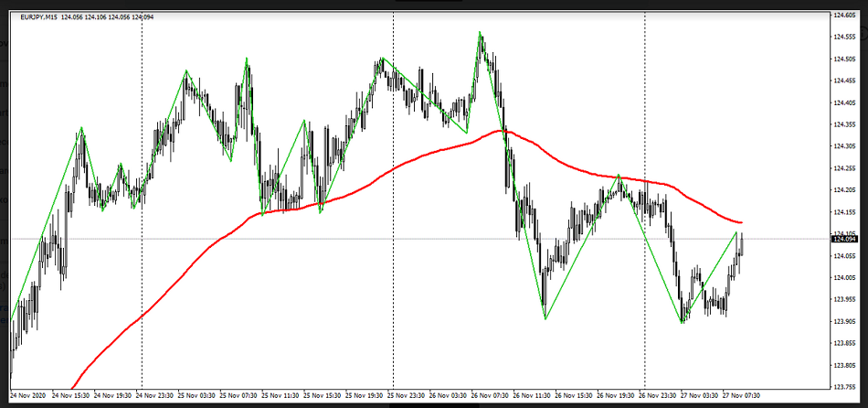The height and width of the screenshot is (408, 868).
Task: Click the 124.605 price axis label
Action: click(x=844, y=16)
